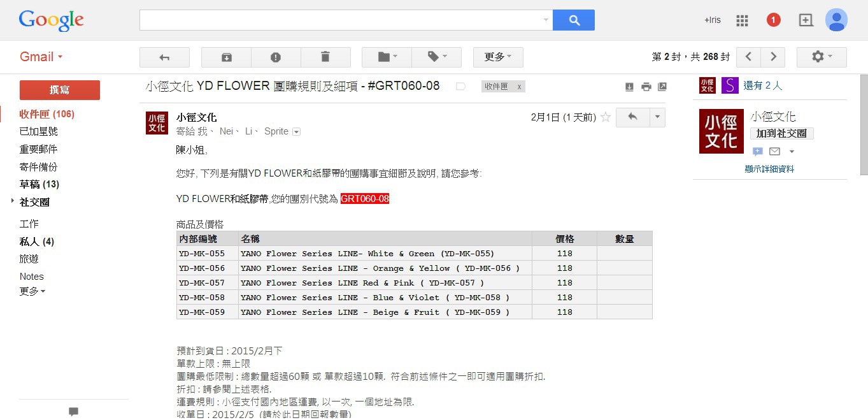This screenshot has width=868, height=420.
Task: Click the 數量 column header
Action: 625,239
